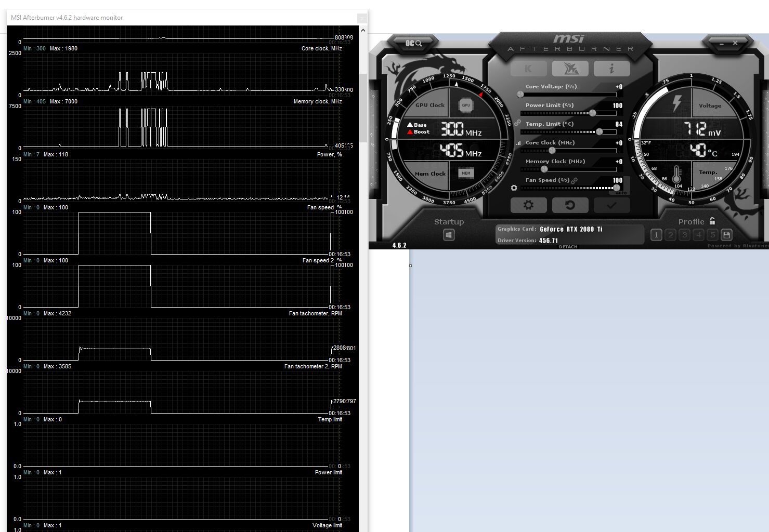Click the Temp limit graph label
The height and width of the screenshot is (532, 769).
330,419
